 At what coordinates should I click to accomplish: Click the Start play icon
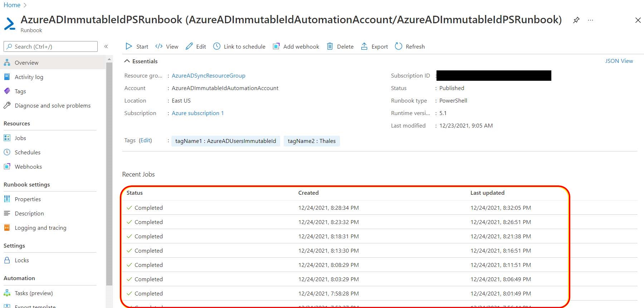(x=129, y=46)
